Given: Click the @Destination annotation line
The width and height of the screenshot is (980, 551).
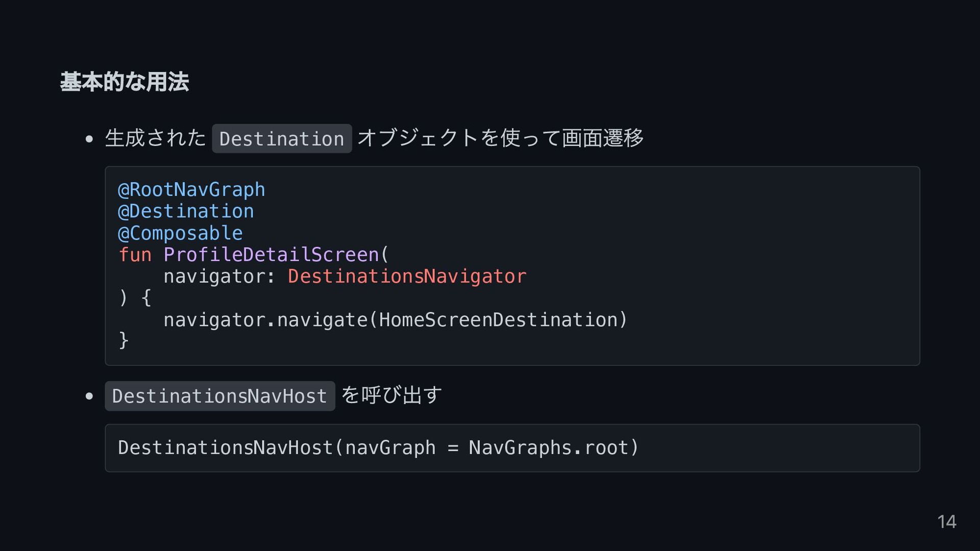Looking at the screenshot, I should [x=186, y=211].
